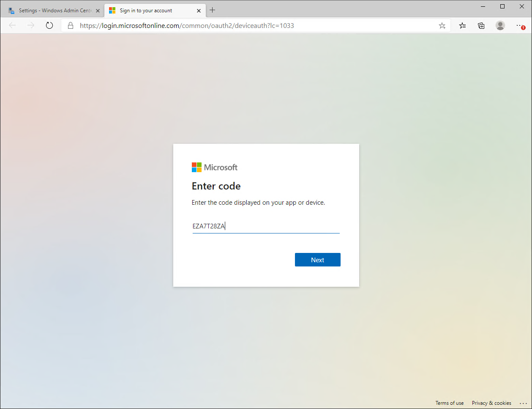Viewport: 532px width, 409px height.
Task: Open the browser profile menu
Action: pos(500,26)
